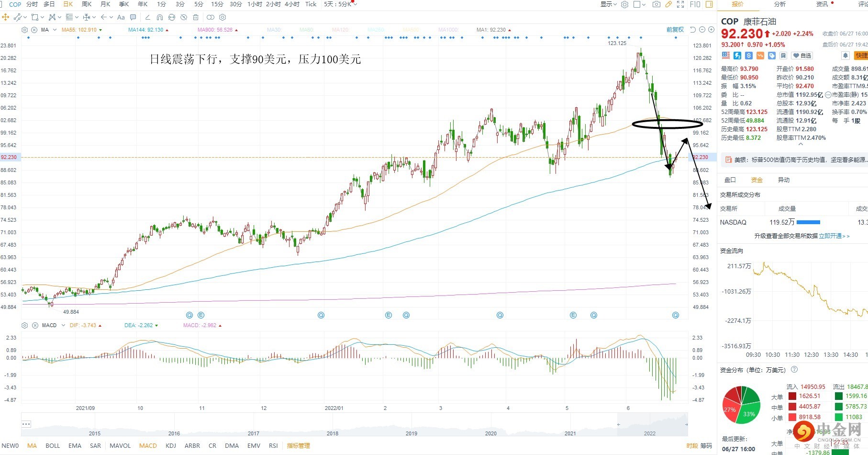Click 立即开通 upgrade link

(x=834, y=236)
